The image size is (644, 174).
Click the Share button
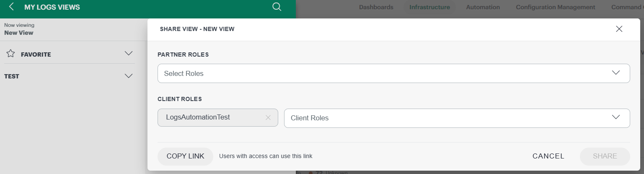tap(605, 156)
